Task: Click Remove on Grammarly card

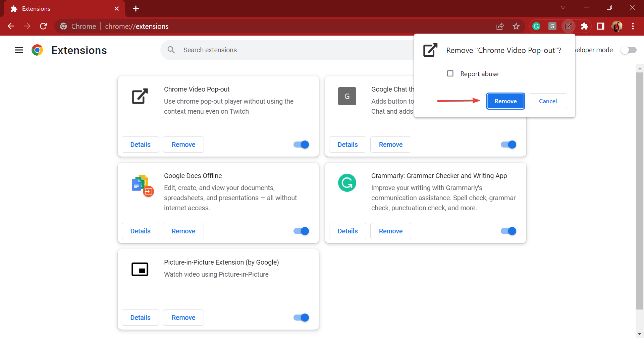Action: (391, 231)
